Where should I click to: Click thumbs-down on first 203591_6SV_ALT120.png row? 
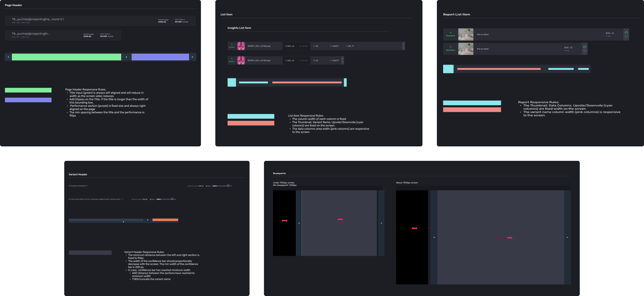coord(403,48)
